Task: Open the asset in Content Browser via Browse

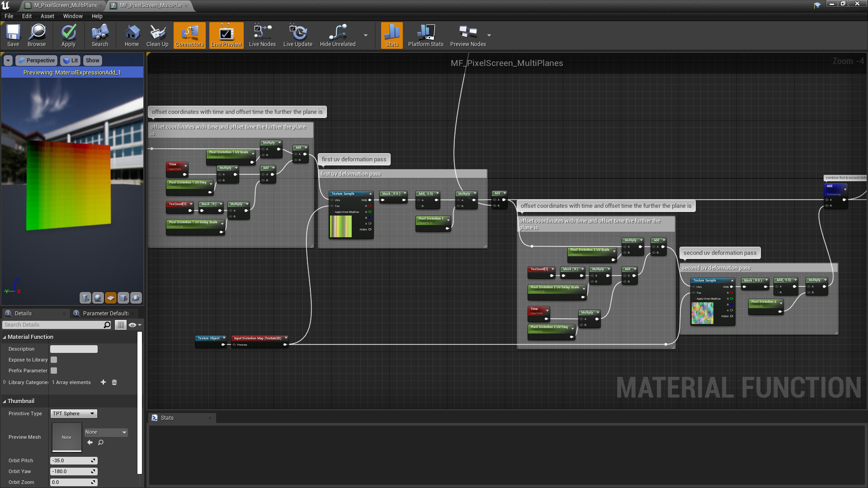Action: click(37, 35)
